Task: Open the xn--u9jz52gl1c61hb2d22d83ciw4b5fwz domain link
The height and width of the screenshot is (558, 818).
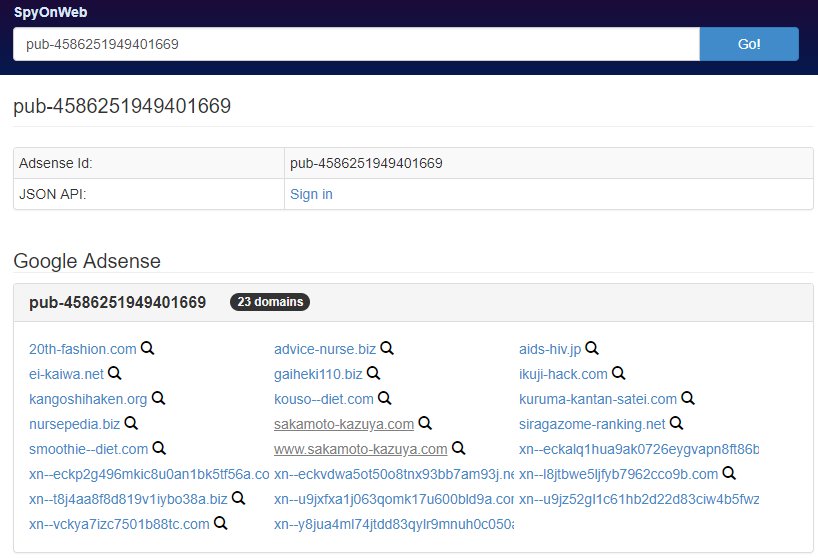Action: click(x=639, y=499)
